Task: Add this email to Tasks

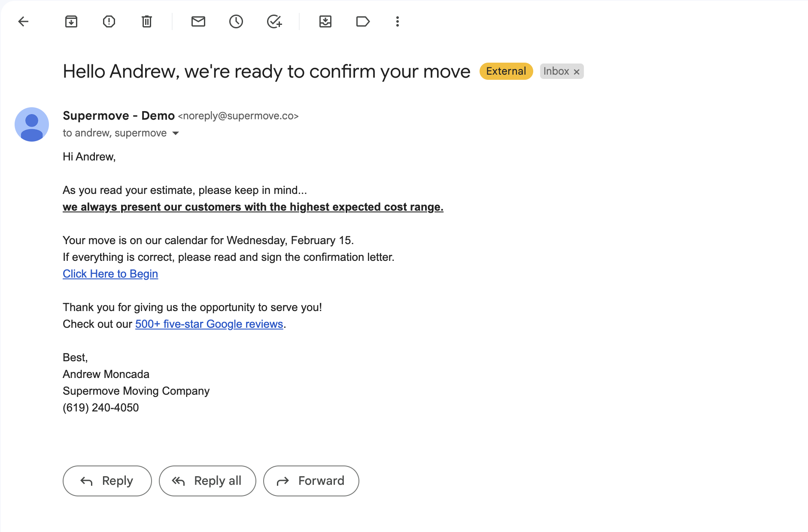Action: pyautogui.click(x=274, y=21)
